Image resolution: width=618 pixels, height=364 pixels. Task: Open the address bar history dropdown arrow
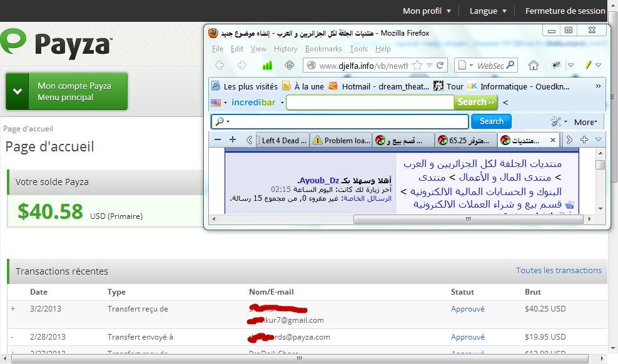(x=429, y=66)
